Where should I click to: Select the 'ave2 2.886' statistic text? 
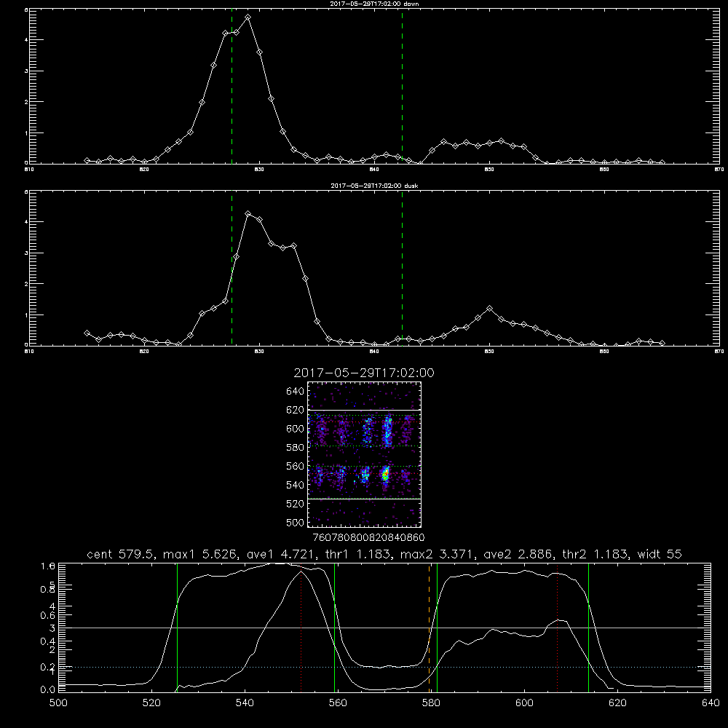[x=518, y=554]
